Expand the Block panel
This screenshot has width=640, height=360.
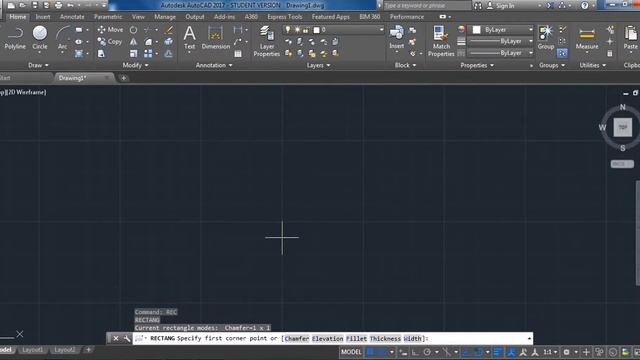(x=405, y=65)
